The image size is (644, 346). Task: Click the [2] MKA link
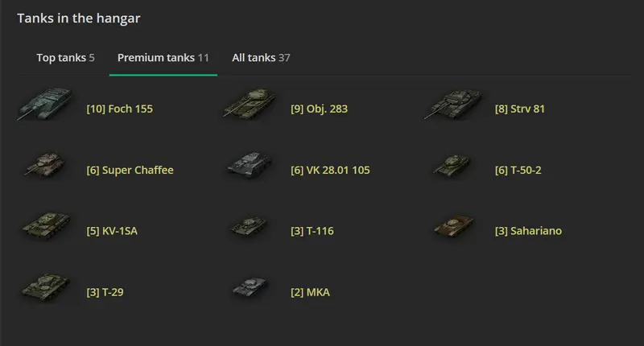pos(310,292)
